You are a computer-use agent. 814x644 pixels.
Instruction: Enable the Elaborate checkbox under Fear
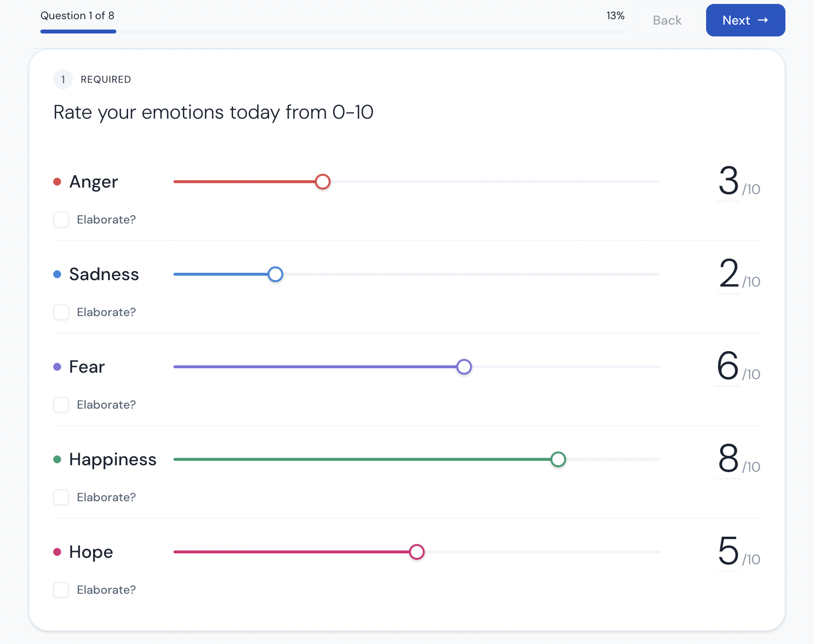(x=61, y=405)
